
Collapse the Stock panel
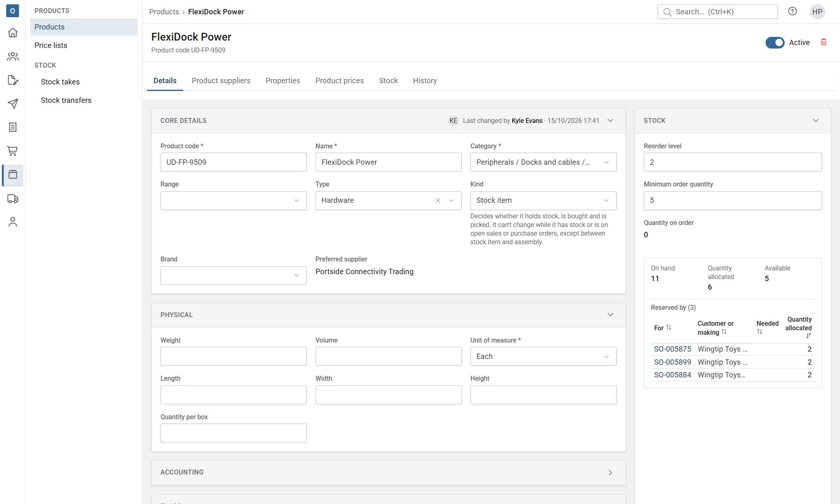[816, 120]
